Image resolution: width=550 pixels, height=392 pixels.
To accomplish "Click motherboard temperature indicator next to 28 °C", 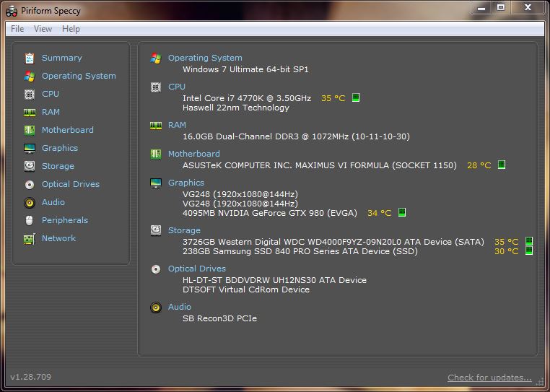I will click(x=502, y=165).
